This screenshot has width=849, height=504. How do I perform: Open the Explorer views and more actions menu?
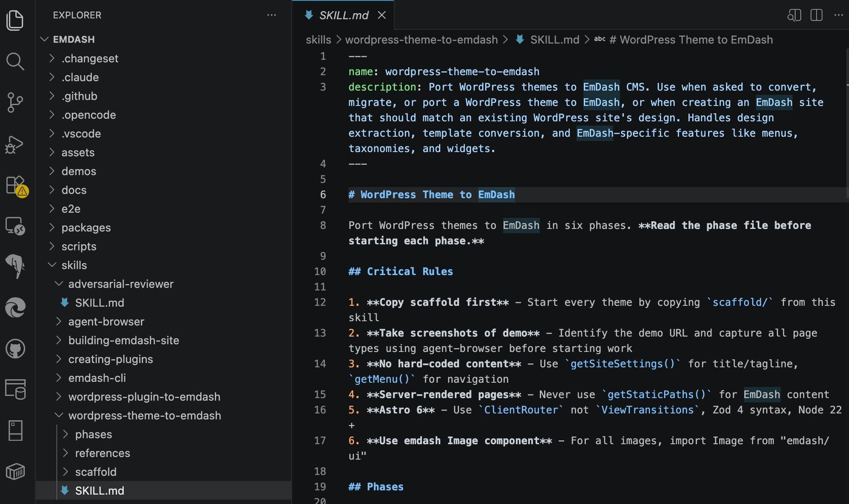272,15
